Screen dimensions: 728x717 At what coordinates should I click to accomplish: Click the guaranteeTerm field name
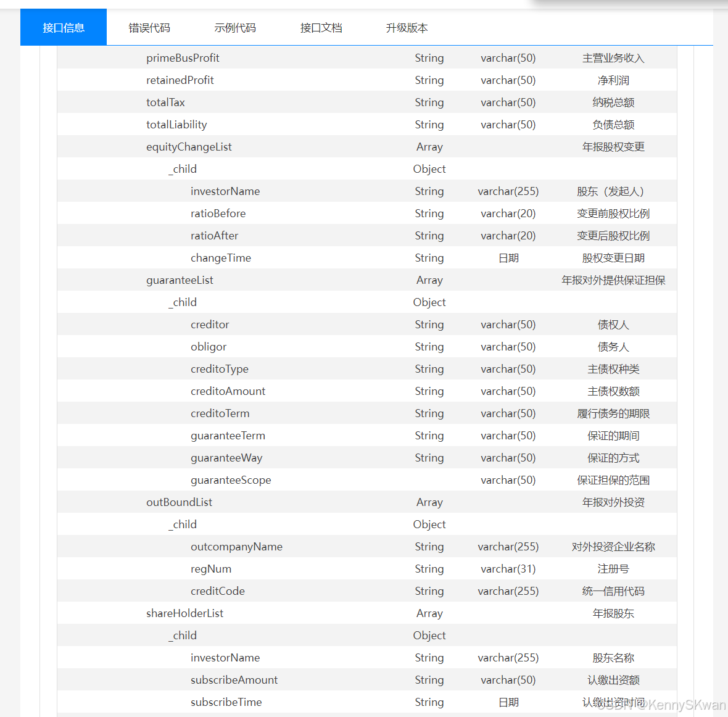(228, 436)
